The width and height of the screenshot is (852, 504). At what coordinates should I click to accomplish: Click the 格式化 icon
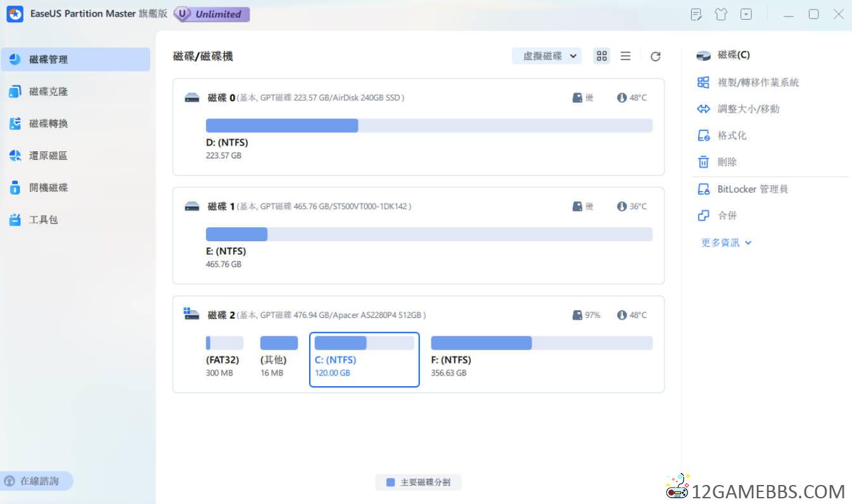click(x=703, y=135)
